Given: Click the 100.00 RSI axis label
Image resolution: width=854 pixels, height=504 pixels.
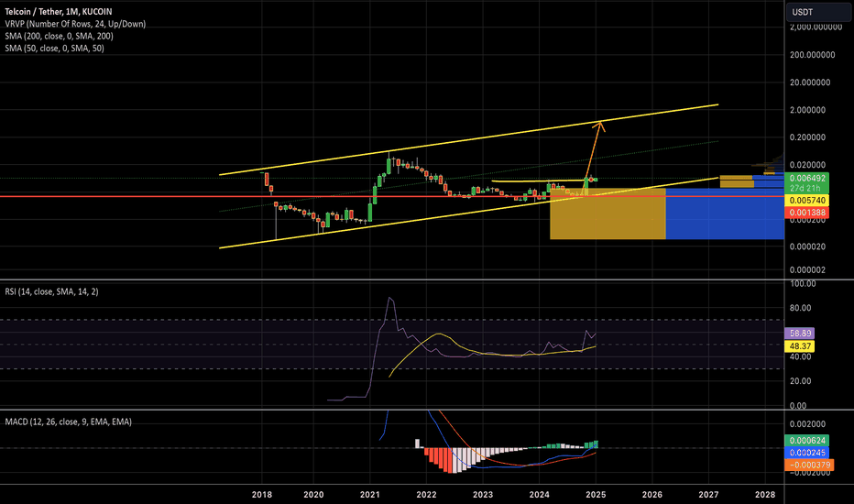Looking at the screenshot, I should pos(803,284).
